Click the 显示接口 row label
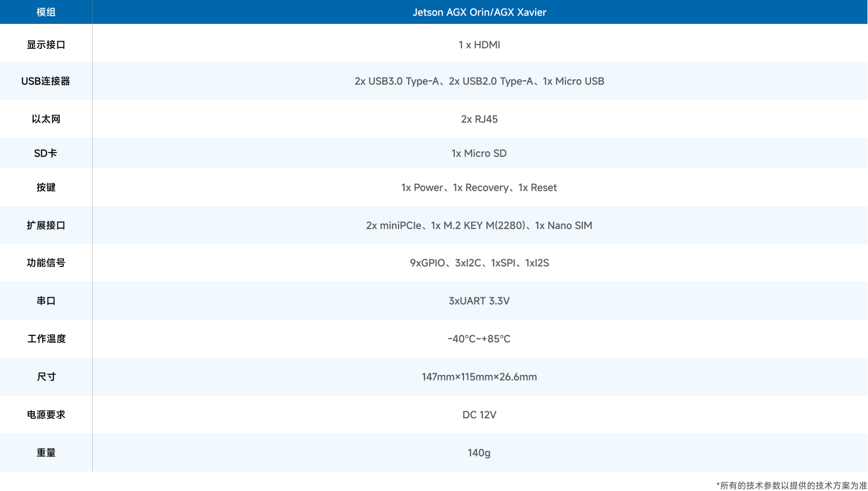Viewport: 868px width, 491px height. point(46,44)
